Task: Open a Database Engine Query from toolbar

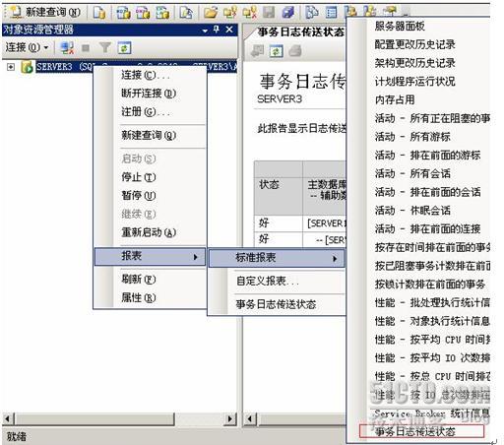Action: 99,13
